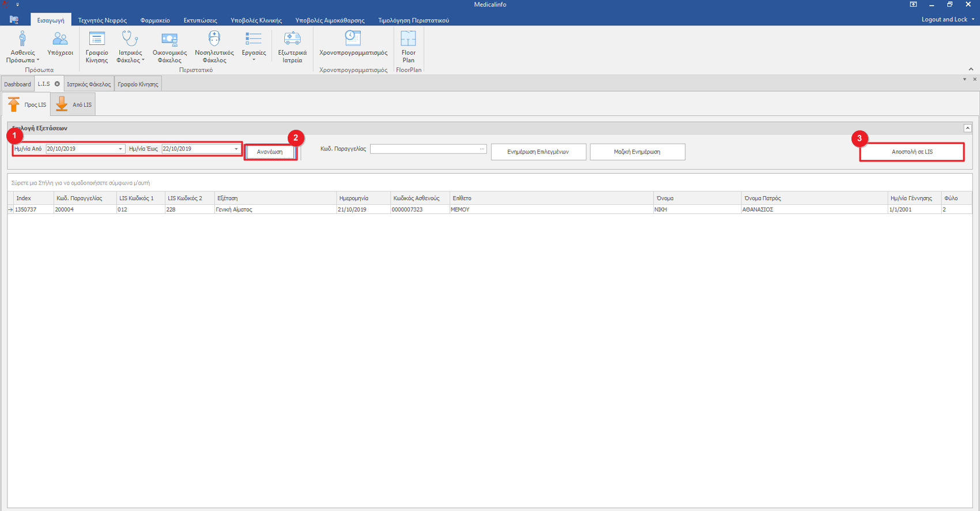Click the Κωδ. Παραγγελίας input field
The height and width of the screenshot is (511, 980).
(x=424, y=149)
